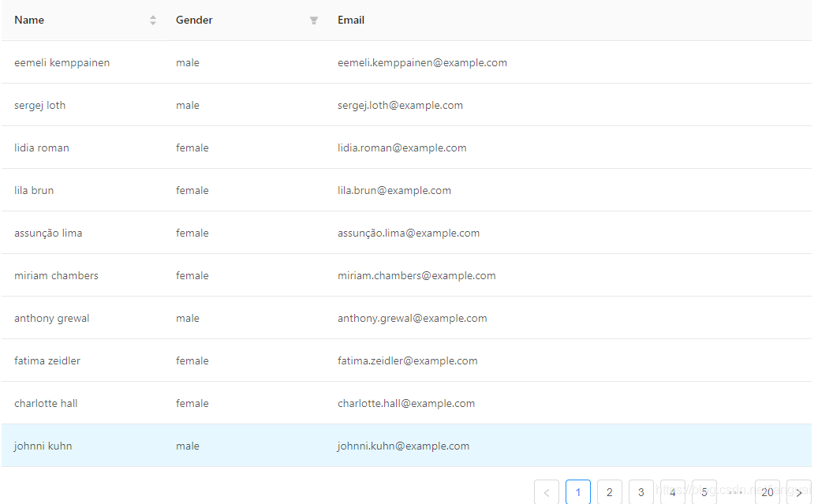Select the assunção lima name cell
The width and height of the screenshot is (818, 504).
[x=48, y=233]
